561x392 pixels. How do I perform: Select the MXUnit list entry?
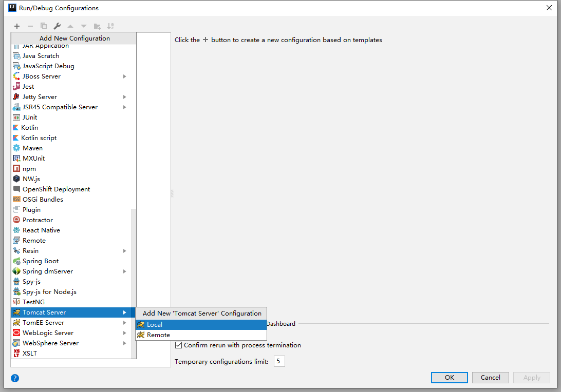pyautogui.click(x=71, y=159)
